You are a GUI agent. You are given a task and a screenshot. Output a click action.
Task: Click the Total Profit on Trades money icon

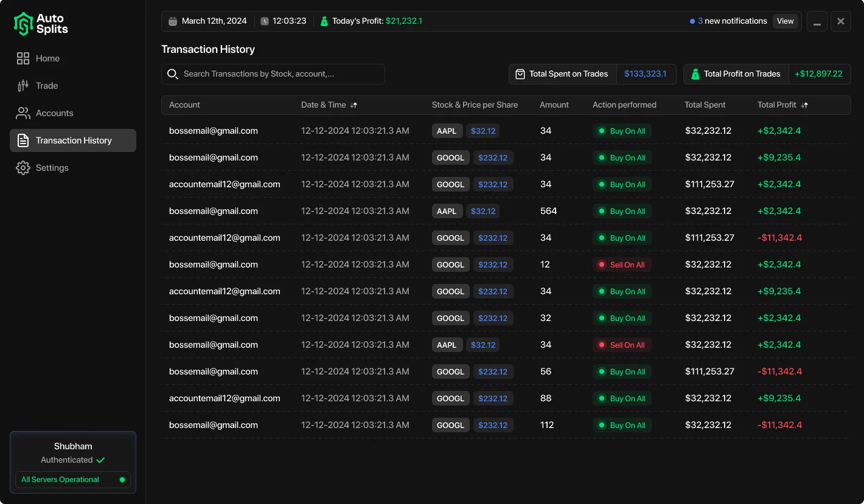point(695,74)
